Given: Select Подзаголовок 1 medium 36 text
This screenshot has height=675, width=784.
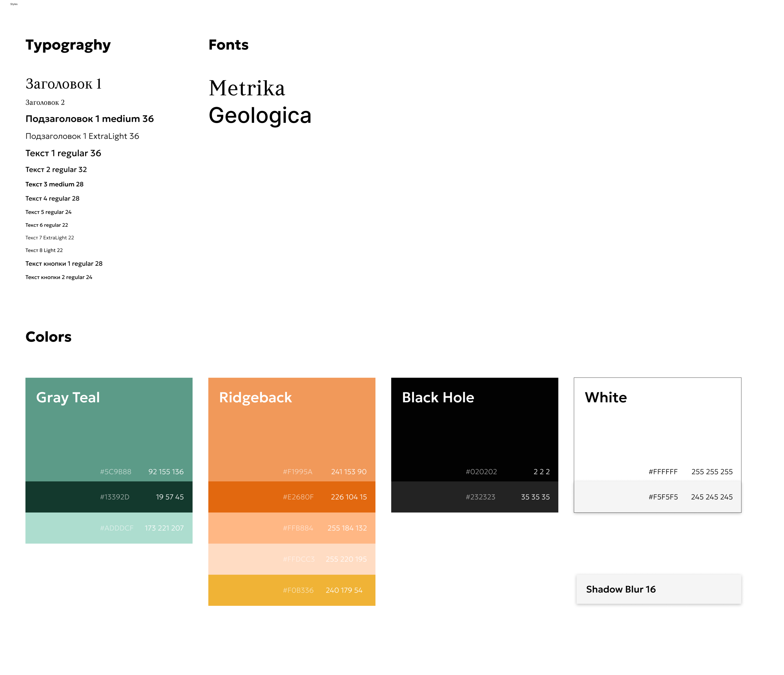Looking at the screenshot, I should pos(89,119).
